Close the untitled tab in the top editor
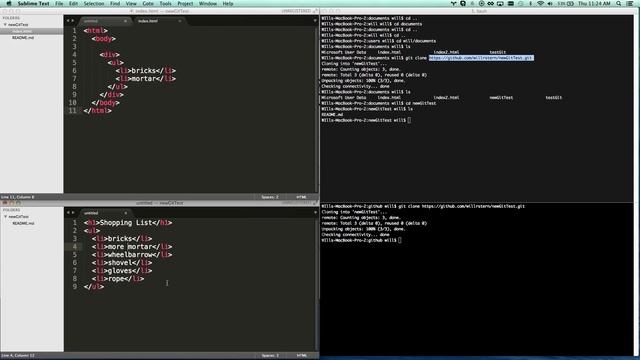640x360 pixels. (125, 21)
